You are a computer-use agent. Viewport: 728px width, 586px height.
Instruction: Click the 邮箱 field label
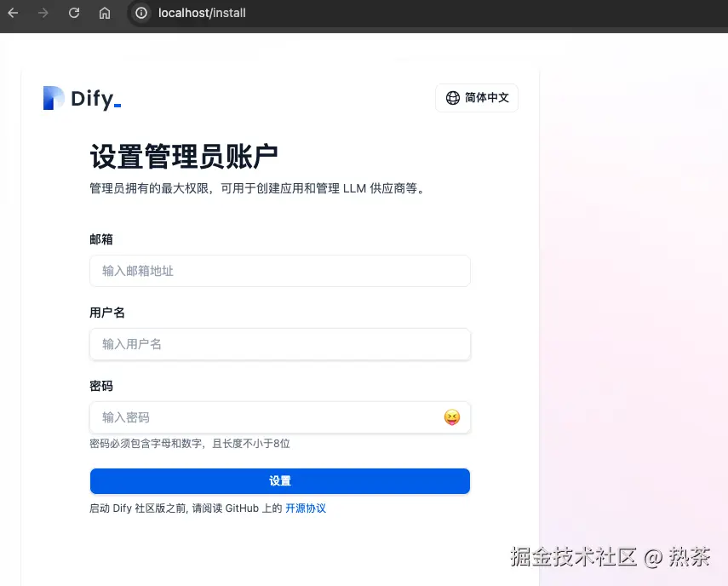pos(101,239)
